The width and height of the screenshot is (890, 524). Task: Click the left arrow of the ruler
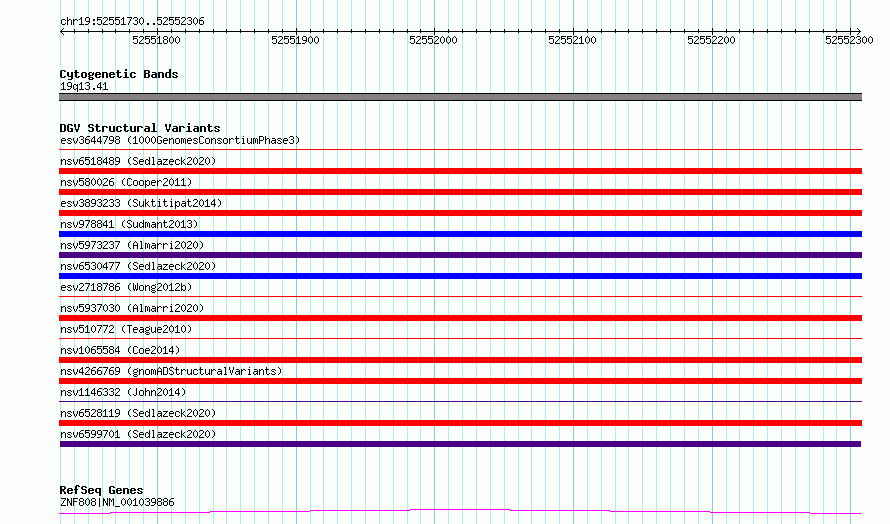pyautogui.click(x=62, y=31)
